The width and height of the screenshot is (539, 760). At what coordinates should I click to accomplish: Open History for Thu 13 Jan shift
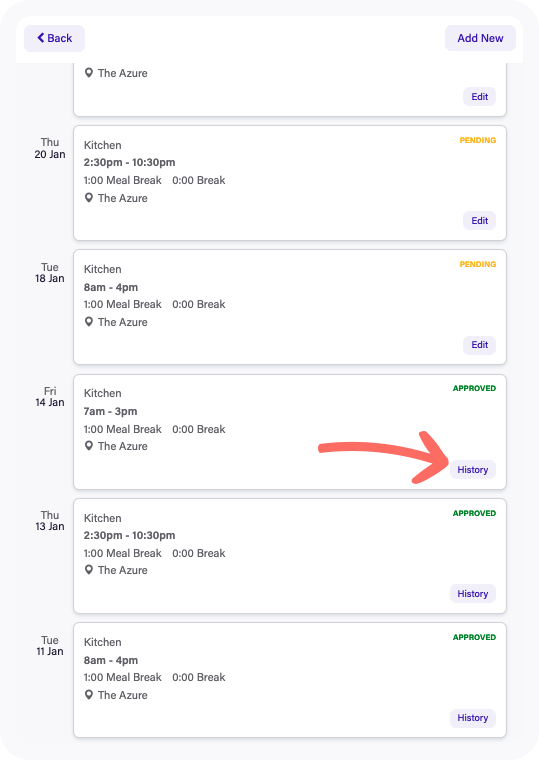tap(473, 594)
